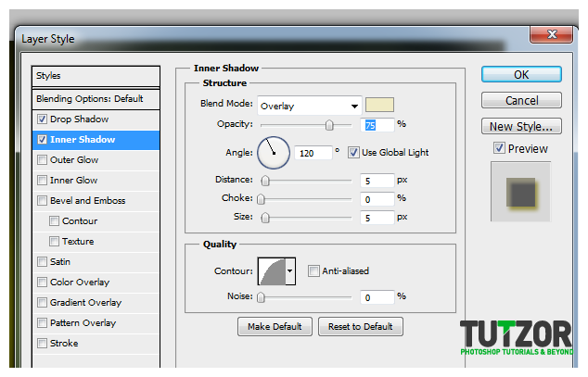Click the Distance slider handle

(265, 181)
